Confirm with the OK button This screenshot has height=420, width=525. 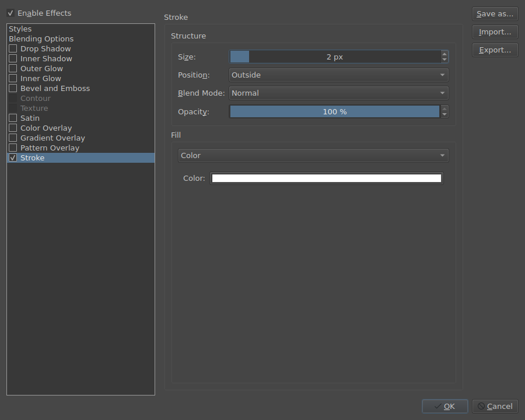click(x=444, y=406)
